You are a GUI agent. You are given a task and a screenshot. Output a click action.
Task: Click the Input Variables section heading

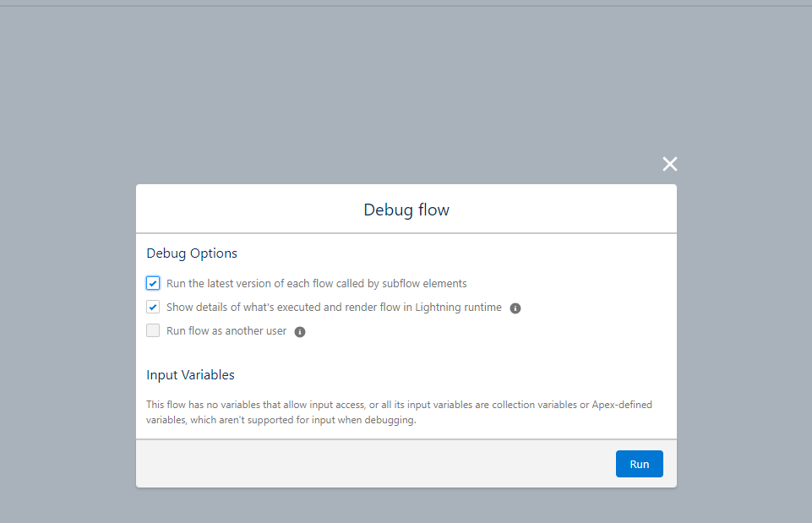tap(190, 375)
